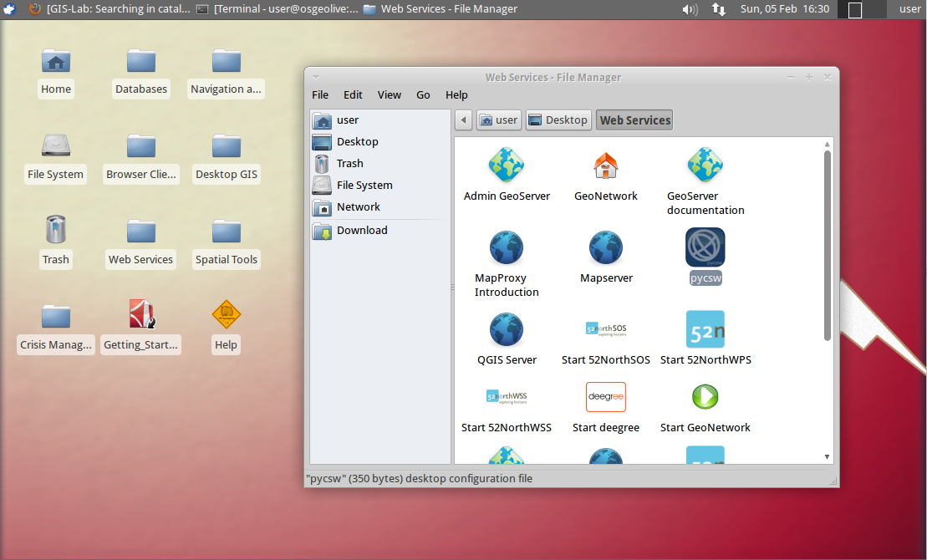The image size is (927, 560).
Task: Select the MapProxy Introduction icon
Action: [507, 247]
